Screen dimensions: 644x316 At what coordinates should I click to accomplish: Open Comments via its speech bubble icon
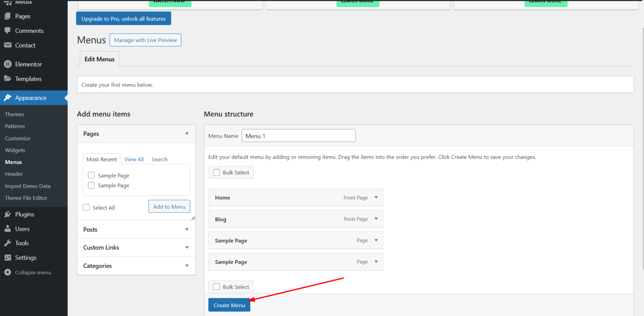(x=8, y=31)
